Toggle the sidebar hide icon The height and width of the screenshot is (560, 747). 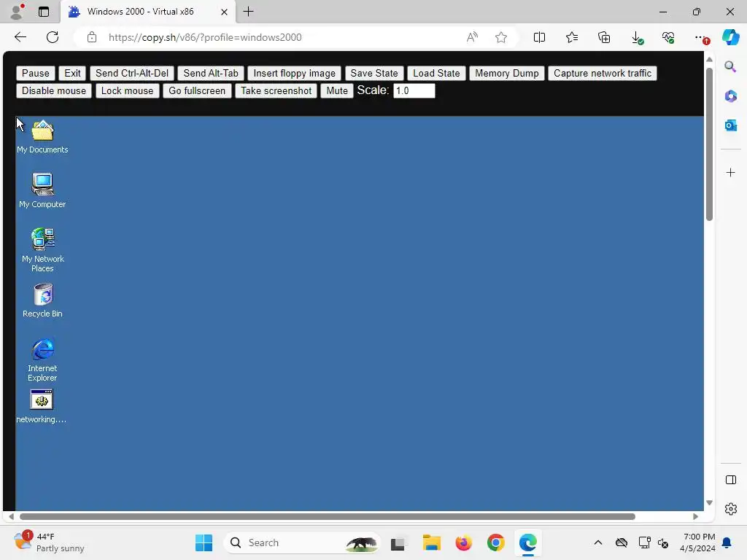731,480
